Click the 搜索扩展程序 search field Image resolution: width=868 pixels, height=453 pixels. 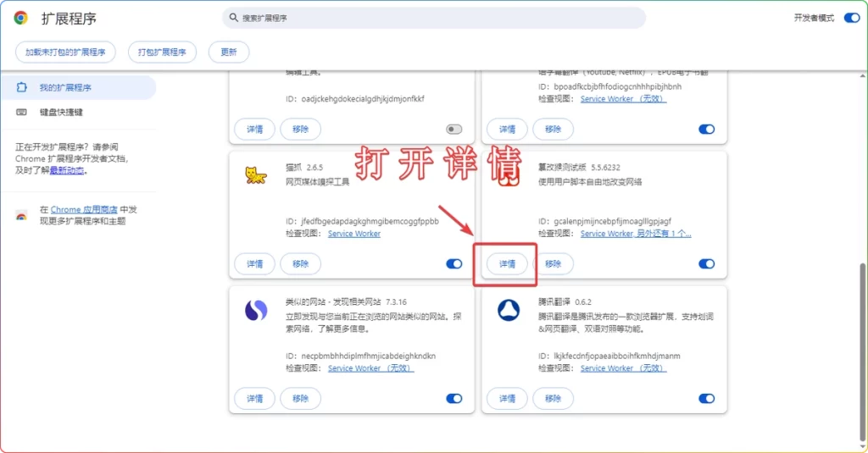click(x=434, y=18)
